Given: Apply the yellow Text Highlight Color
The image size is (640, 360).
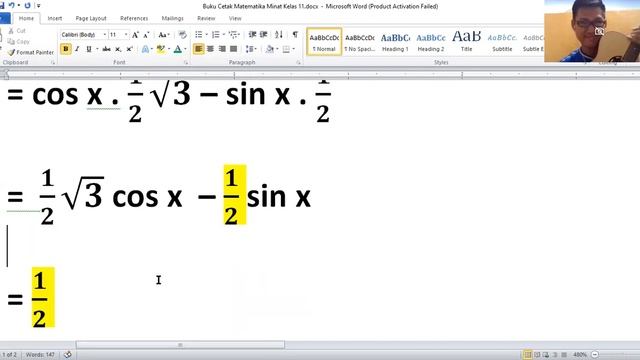Looking at the screenshot, I should click(x=161, y=49).
